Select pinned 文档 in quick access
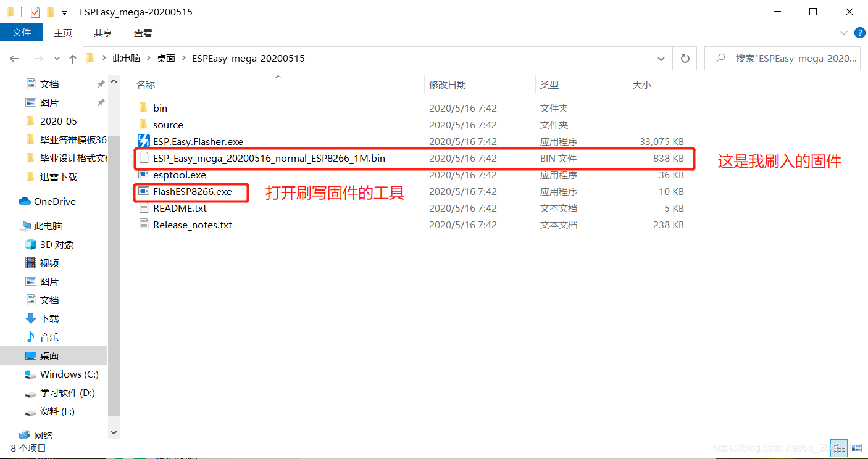This screenshot has width=868, height=459. point(49,84)
